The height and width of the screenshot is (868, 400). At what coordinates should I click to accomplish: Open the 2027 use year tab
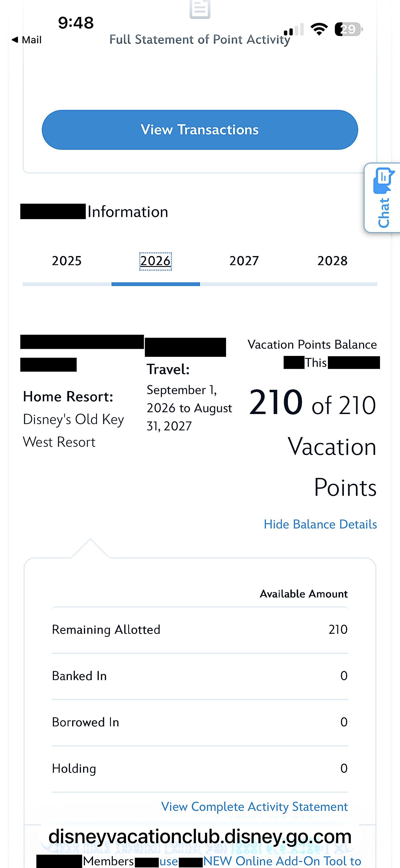pyautogui.click(x=244, y=261)
